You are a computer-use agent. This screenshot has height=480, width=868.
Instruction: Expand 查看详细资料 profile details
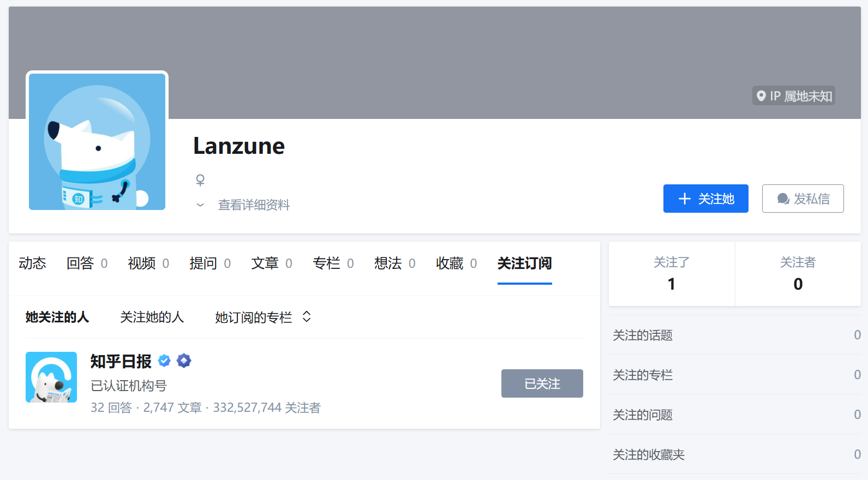(254, 205)
